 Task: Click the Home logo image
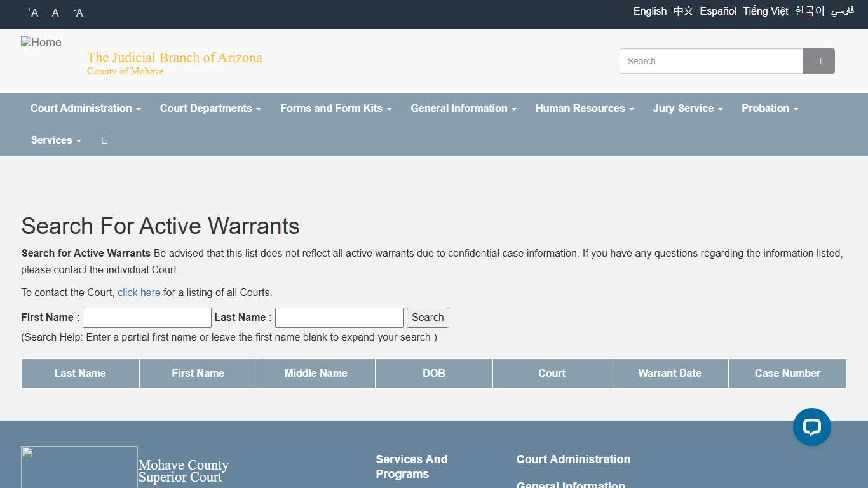[x=41, y=43]
